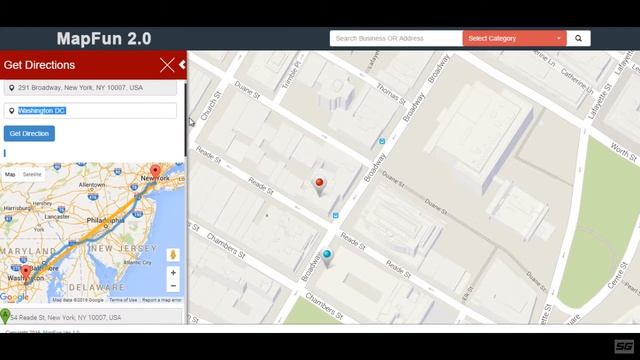Focus the Search Business OR Address field

point(396,38)
